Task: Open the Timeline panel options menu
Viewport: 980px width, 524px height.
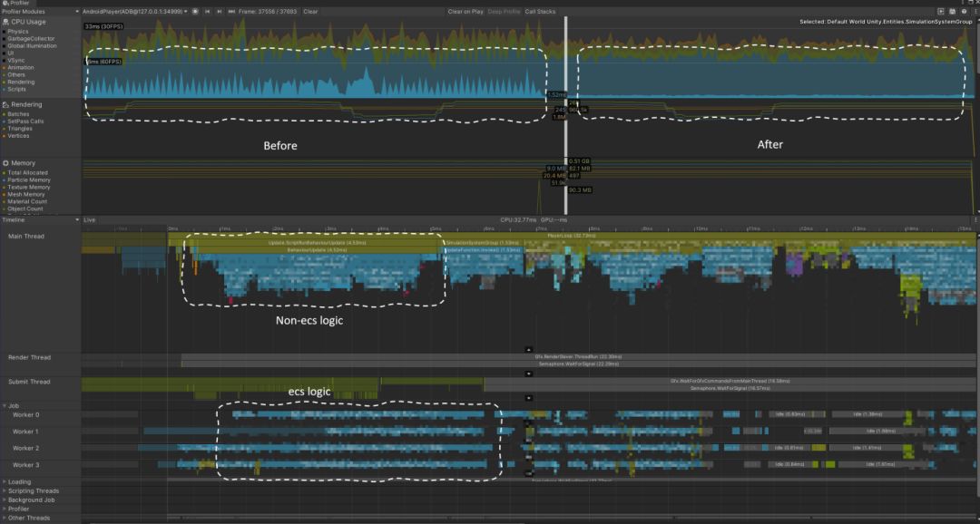Action: coord(975,219)
